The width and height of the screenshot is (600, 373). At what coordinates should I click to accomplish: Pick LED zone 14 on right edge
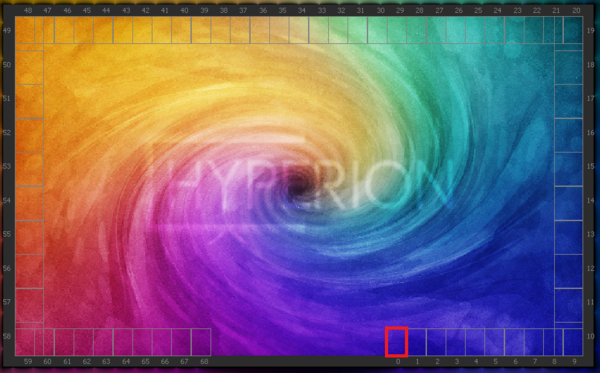point(569,203)
